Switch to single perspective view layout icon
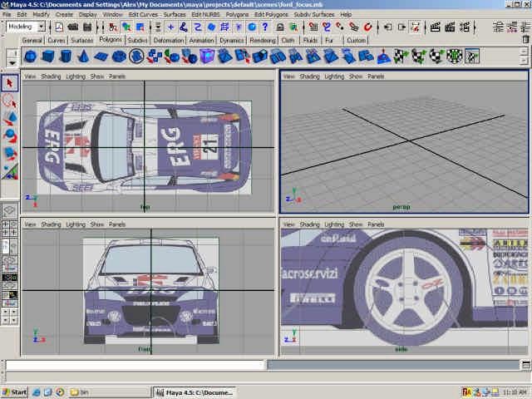 click(x=9, y=209)
